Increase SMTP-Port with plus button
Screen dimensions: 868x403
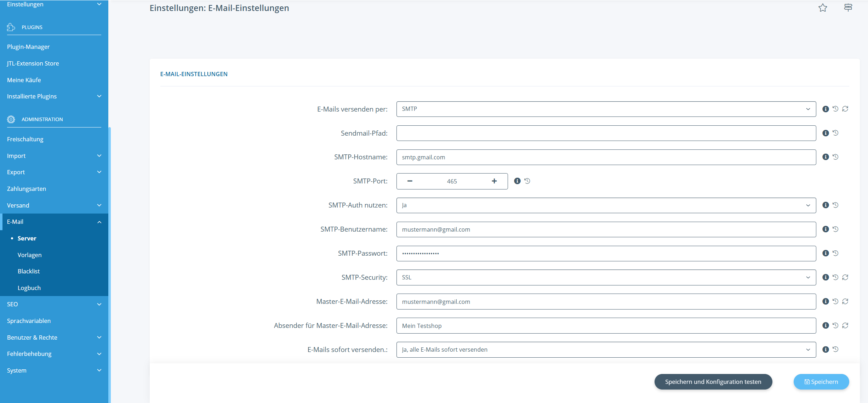pyautogui.click(x=494, y=181)
